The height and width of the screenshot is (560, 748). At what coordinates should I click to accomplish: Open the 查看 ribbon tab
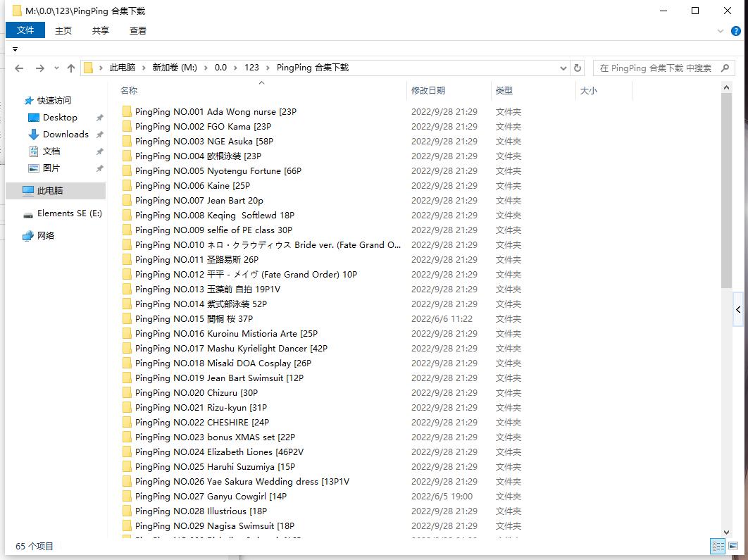pos(138,30)
